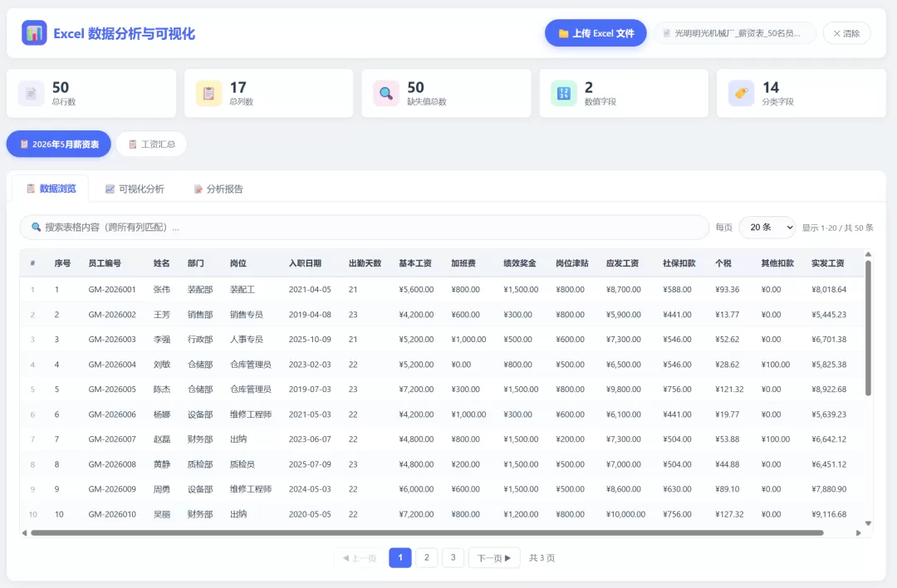The width and height of the screenshot is (897, 588).
Task: Click the scroll-right arrow under the table
Action: click(858, 532)
